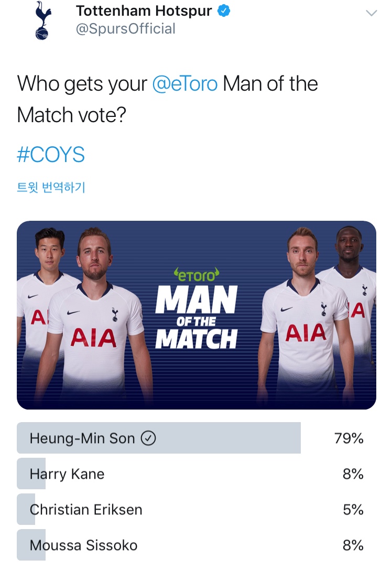
Task: Click the Spurs crest on Kane's shirt
Action: 115,315
